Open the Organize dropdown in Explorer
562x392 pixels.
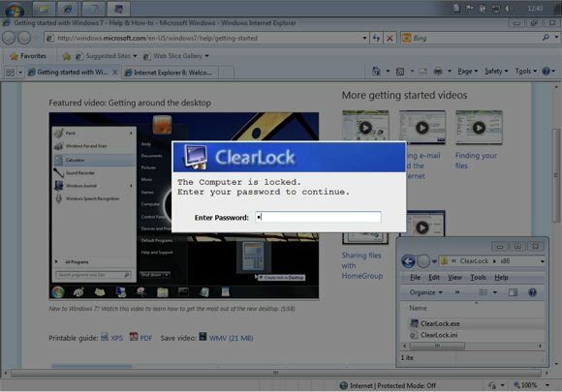click(425, 292)
